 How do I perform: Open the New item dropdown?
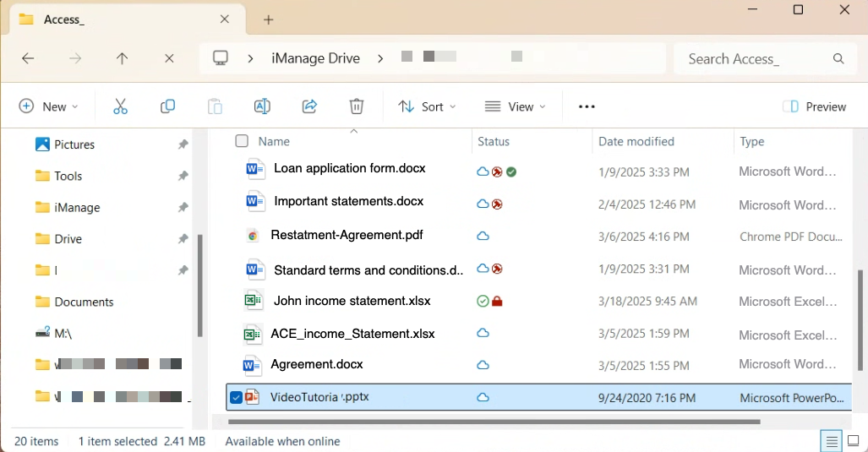48,106
